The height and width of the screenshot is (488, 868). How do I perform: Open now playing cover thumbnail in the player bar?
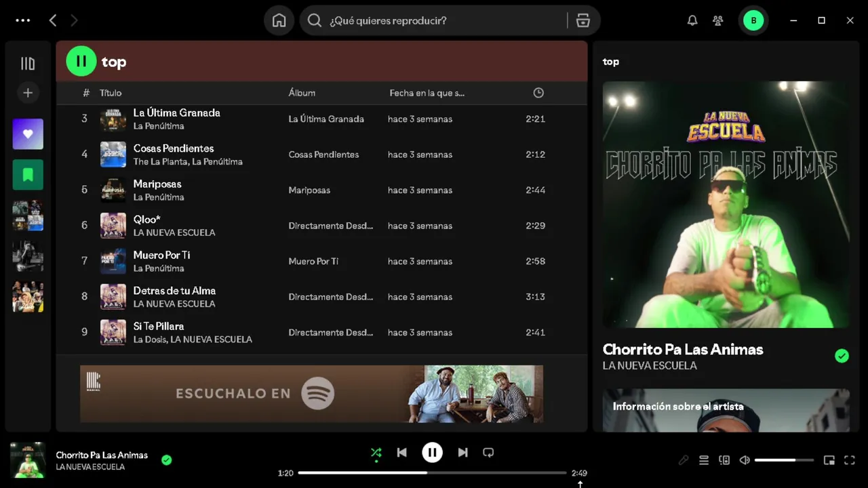28,460
